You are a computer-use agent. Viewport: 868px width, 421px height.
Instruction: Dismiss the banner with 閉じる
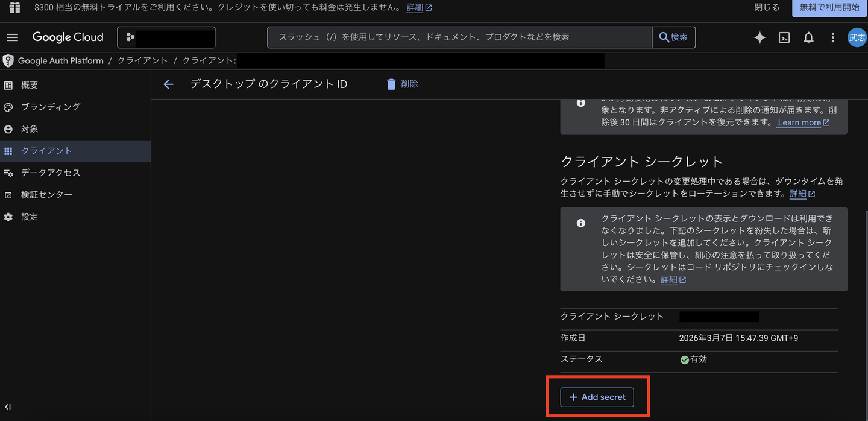(x=767, y=8)
